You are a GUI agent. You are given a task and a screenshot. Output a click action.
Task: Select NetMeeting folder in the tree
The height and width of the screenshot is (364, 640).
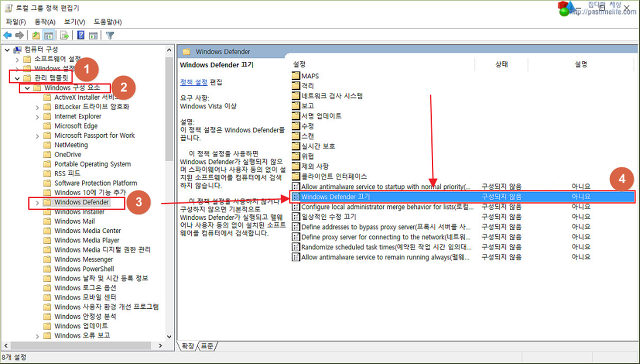(71, 145)
